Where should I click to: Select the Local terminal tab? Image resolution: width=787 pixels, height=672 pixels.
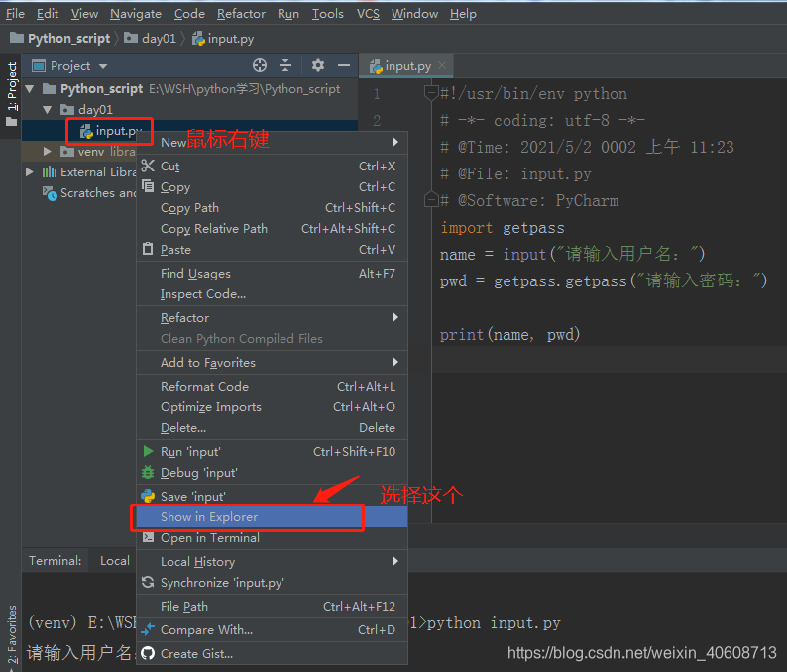[114, 561]
